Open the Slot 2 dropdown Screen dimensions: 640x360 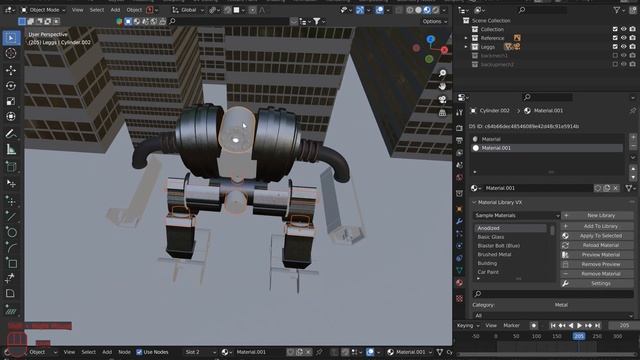[200, 352]
